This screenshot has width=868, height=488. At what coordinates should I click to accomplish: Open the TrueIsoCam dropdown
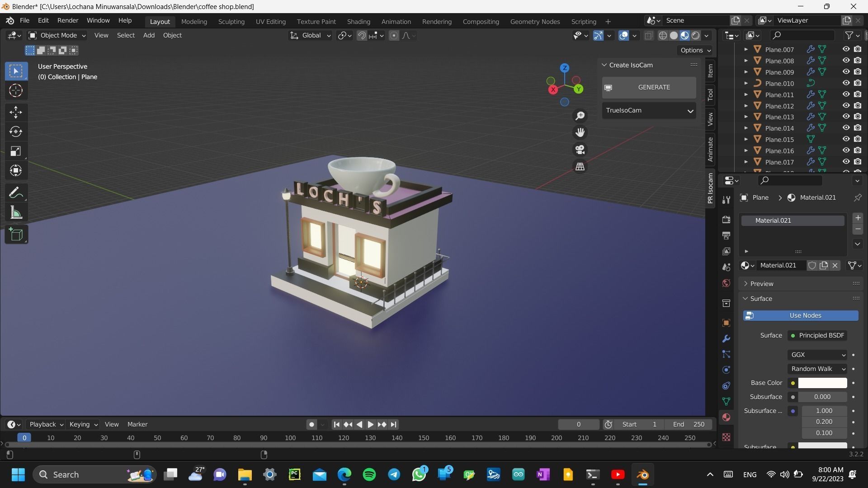coord(649,110)
